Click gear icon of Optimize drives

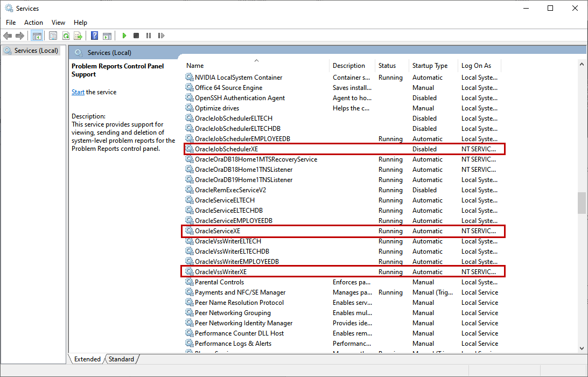pyautogui.click(x=190, y=108)
